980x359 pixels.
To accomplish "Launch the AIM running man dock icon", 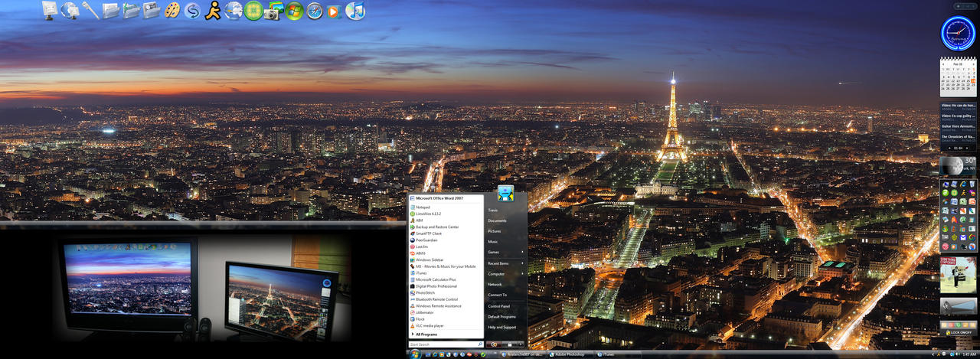I will [213, 10].
